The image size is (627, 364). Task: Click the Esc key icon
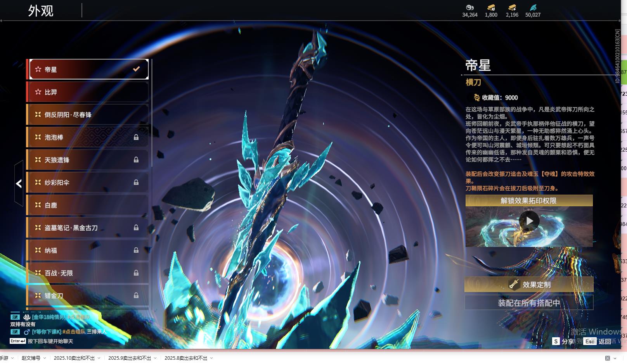coord(590,341)
